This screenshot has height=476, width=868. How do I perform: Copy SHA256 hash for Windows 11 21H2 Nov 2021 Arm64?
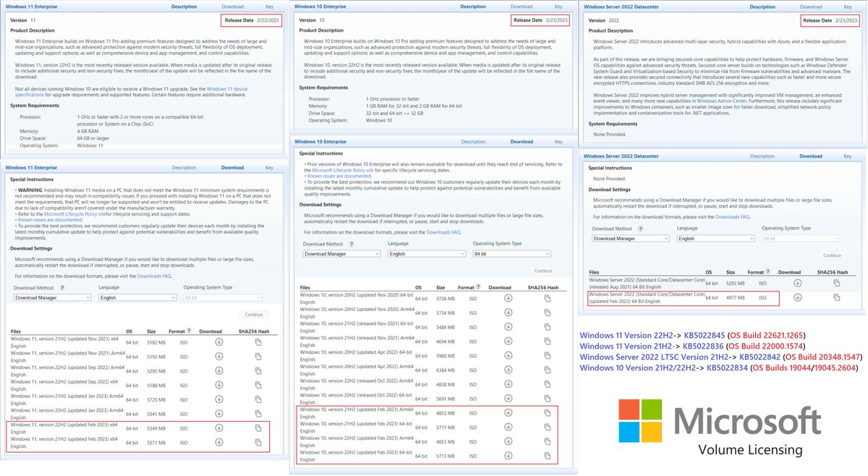coord(258,357)
